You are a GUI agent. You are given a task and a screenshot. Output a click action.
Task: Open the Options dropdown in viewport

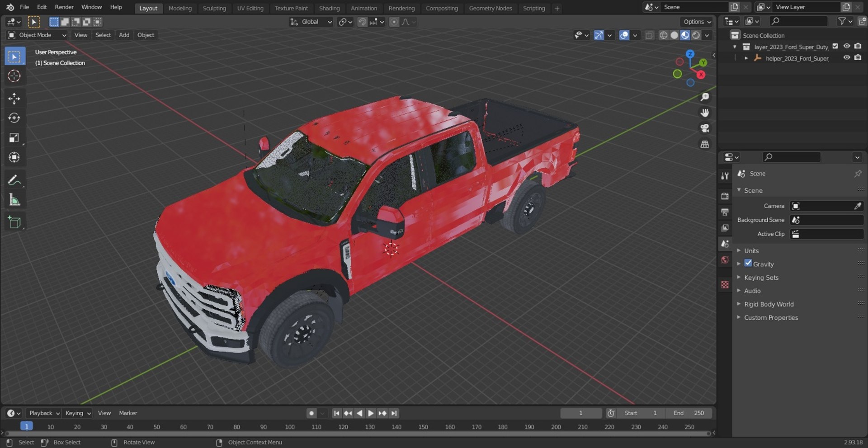click(x=697, y=22)
